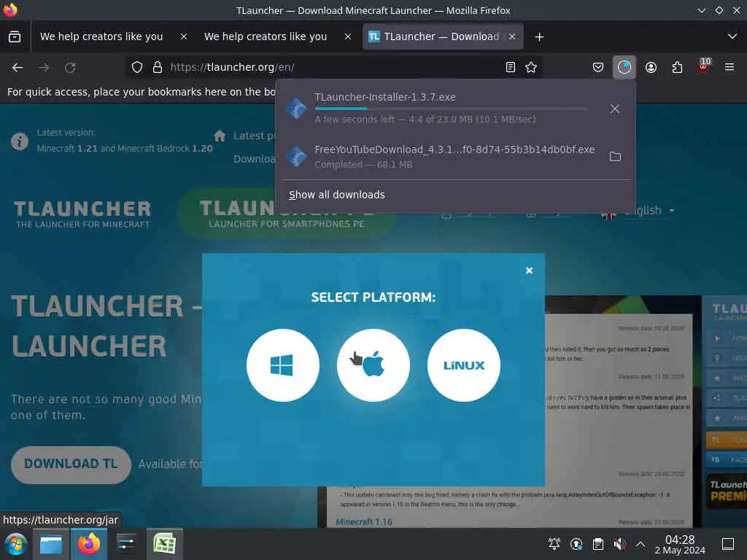
Task: Open the English language dropdown
Action: (638, 211)
